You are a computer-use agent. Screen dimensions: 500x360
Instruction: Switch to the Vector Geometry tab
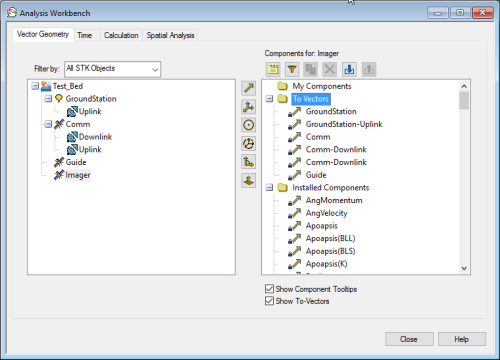click(43, 34)
